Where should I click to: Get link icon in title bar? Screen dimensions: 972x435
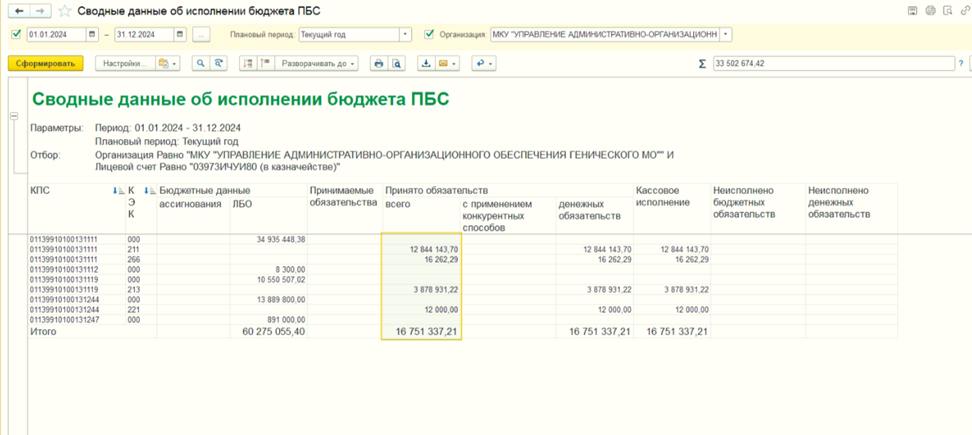point(964,11)
